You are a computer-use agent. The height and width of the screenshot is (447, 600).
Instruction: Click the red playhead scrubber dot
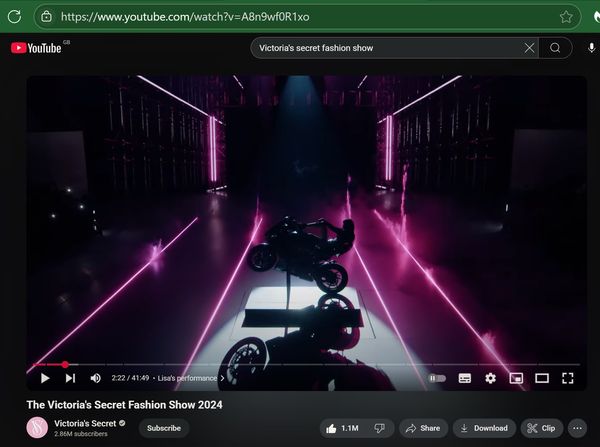65,365
